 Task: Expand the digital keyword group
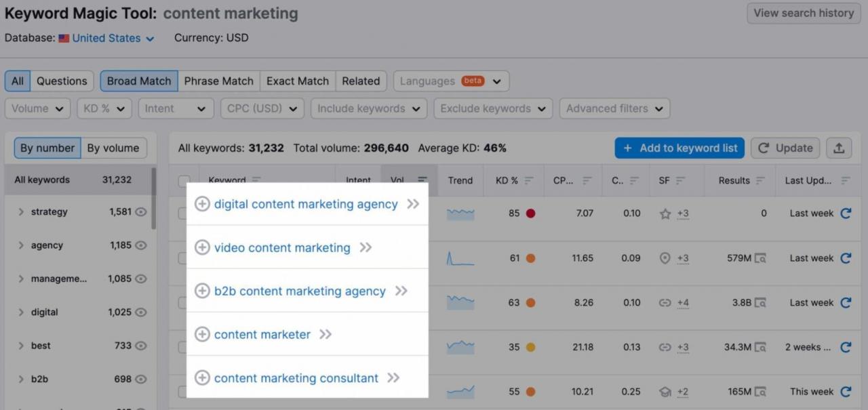point(21,312)
